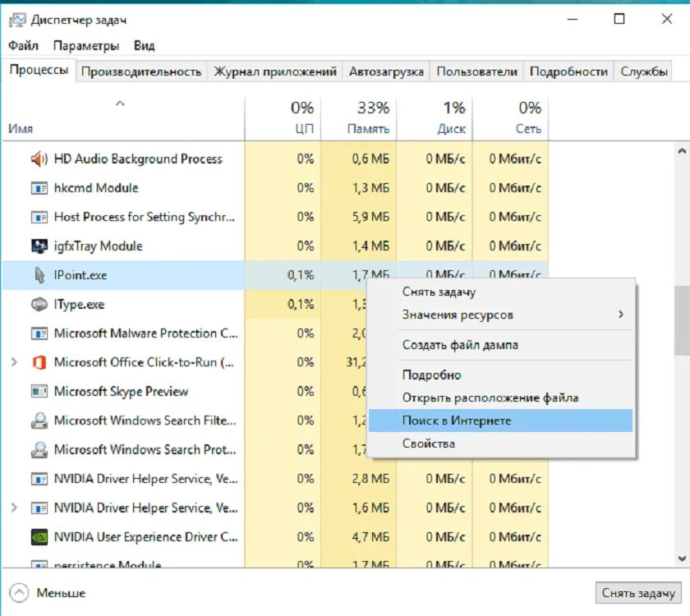
Task: Choose Поиск в Интернете in the context menu
Action: (500, 421)
